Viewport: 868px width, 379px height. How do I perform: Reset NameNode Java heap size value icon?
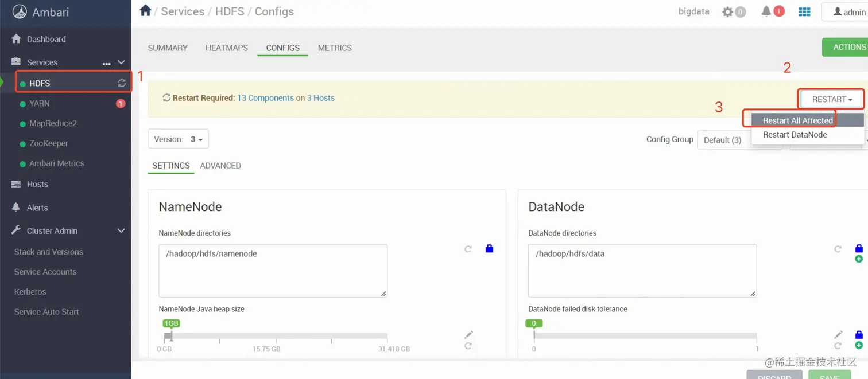468,346
